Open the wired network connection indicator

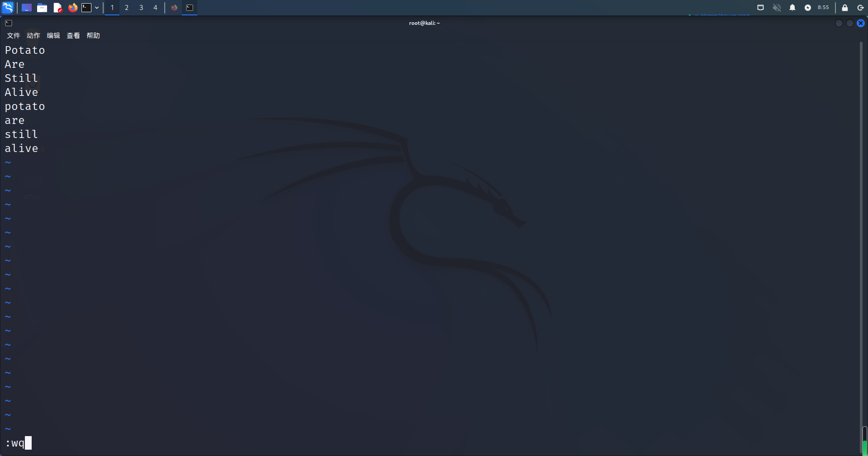pos(761,8)
